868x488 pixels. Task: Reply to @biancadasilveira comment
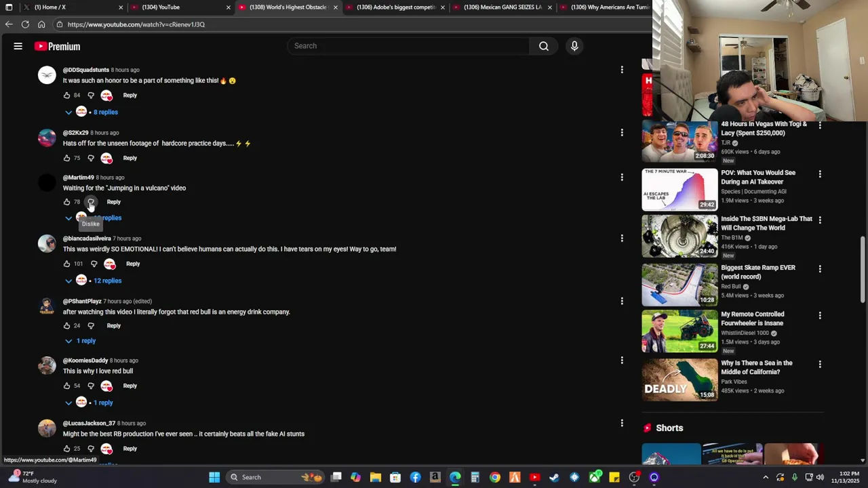pos(133,264)
